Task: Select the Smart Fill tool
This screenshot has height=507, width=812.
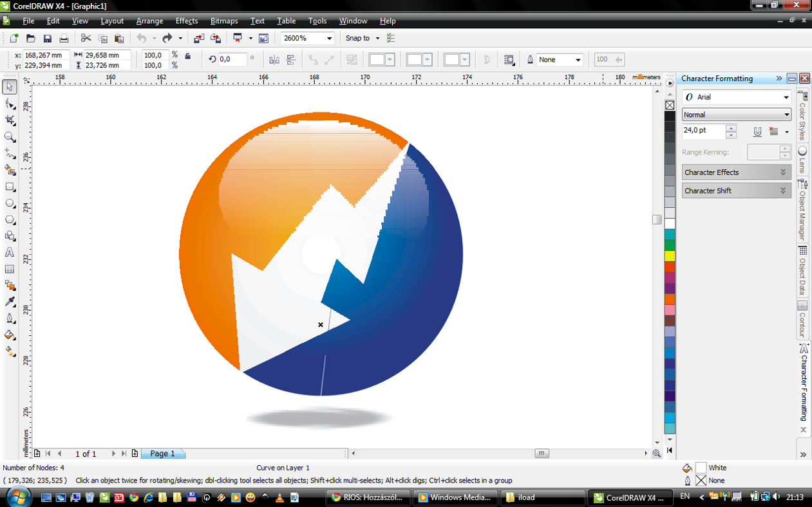Action: click(10, 170)
